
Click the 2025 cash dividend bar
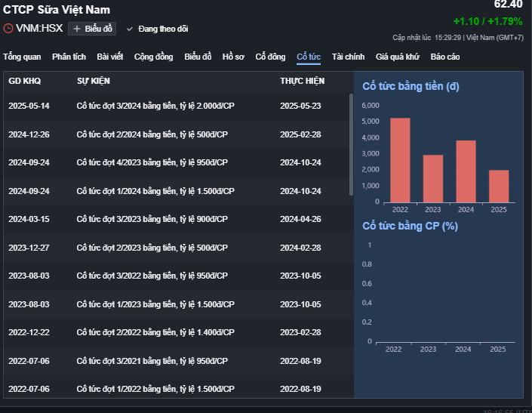pyautogui.click(x=499, y=186)
